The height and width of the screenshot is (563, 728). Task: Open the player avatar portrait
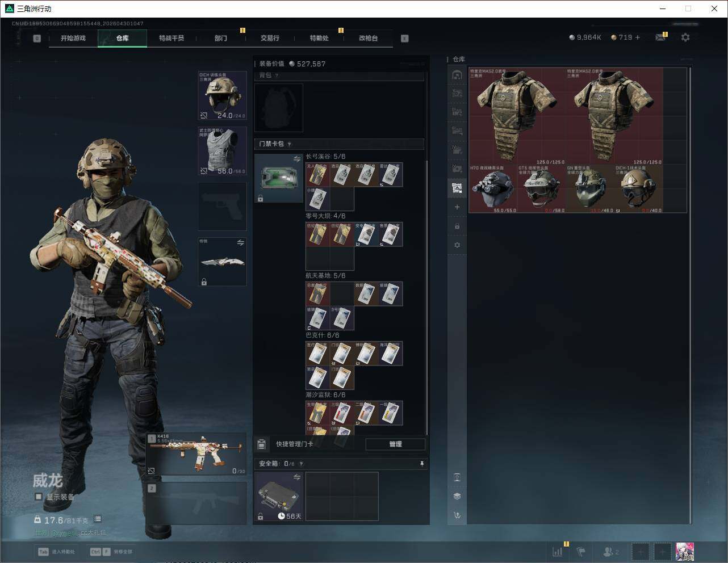point(685,551)
